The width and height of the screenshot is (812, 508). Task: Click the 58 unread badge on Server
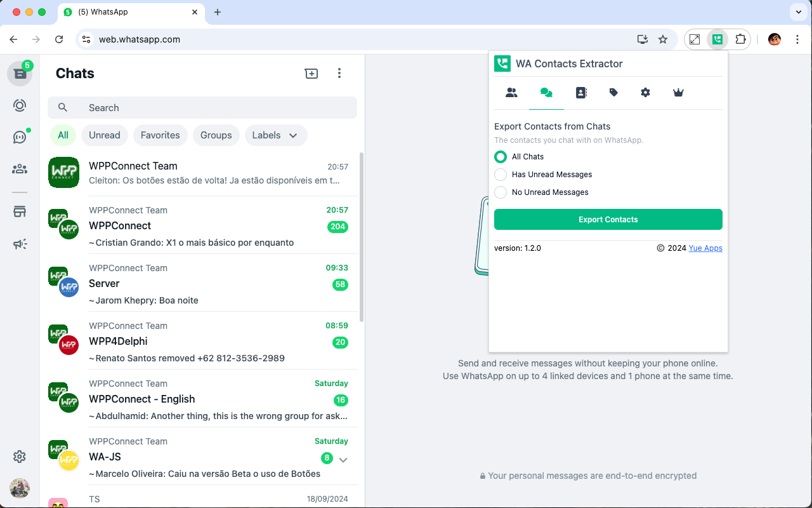(340, 284)
